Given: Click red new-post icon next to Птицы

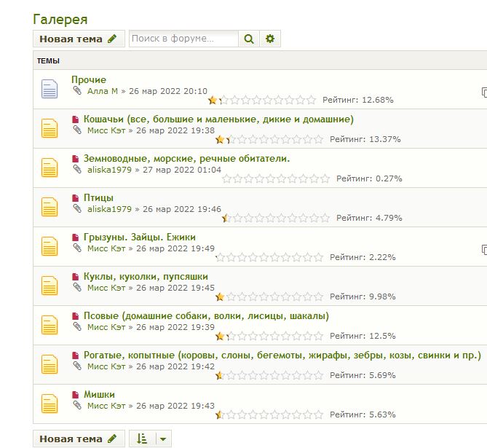Looking at the screenshot, I should click(x=75, y=198).
